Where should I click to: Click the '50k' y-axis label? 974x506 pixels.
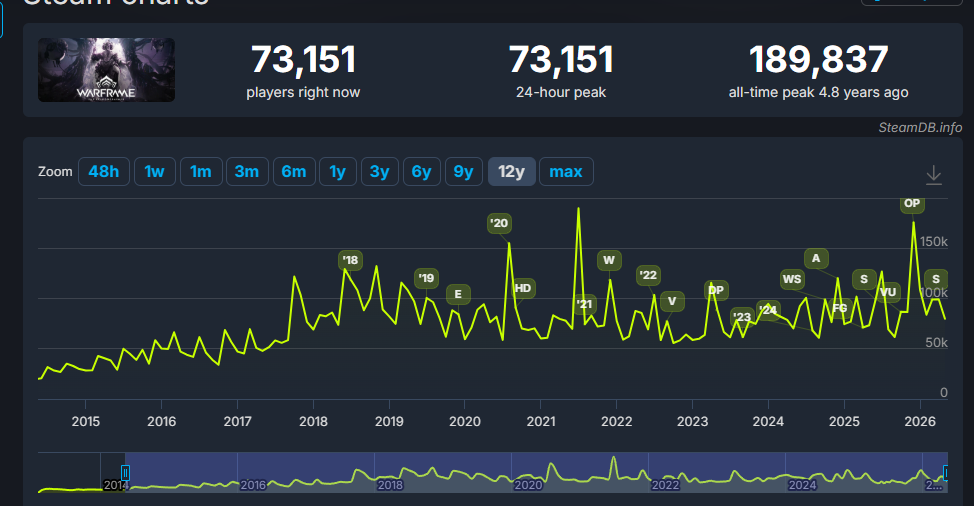coord(936,343)
